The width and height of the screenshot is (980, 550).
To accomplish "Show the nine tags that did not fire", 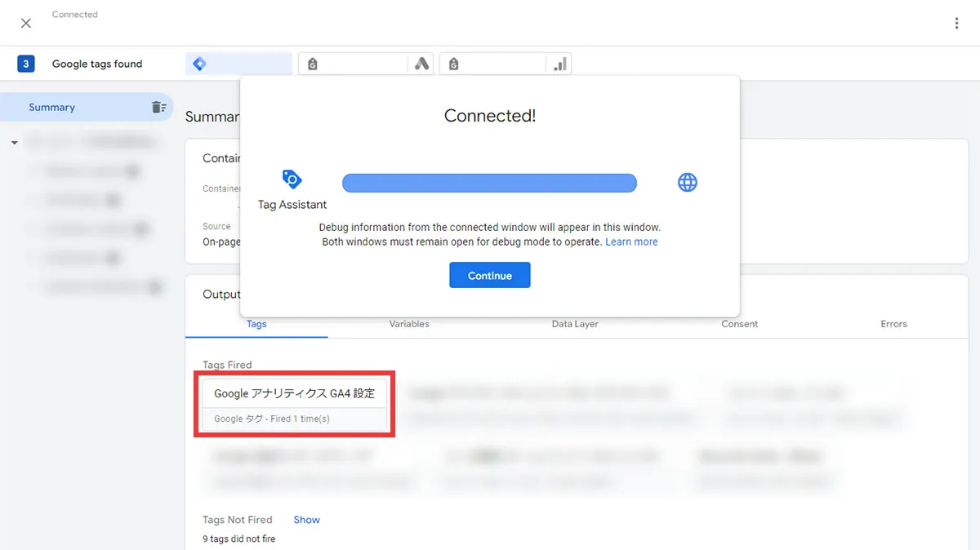I will tap(306, 520).
